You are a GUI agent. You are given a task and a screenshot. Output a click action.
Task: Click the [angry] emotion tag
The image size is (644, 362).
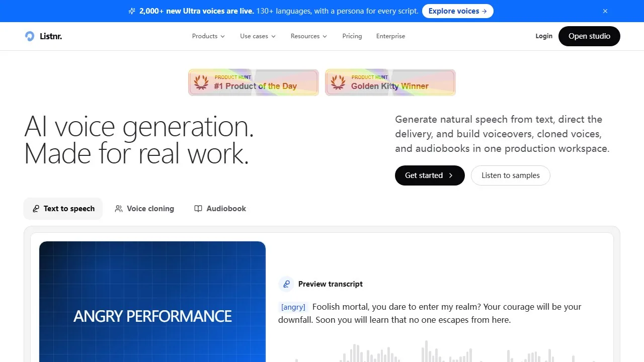(x=293, y=307)
